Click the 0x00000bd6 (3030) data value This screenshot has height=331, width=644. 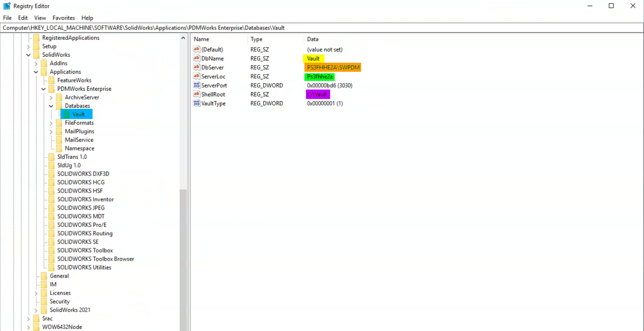330,85
